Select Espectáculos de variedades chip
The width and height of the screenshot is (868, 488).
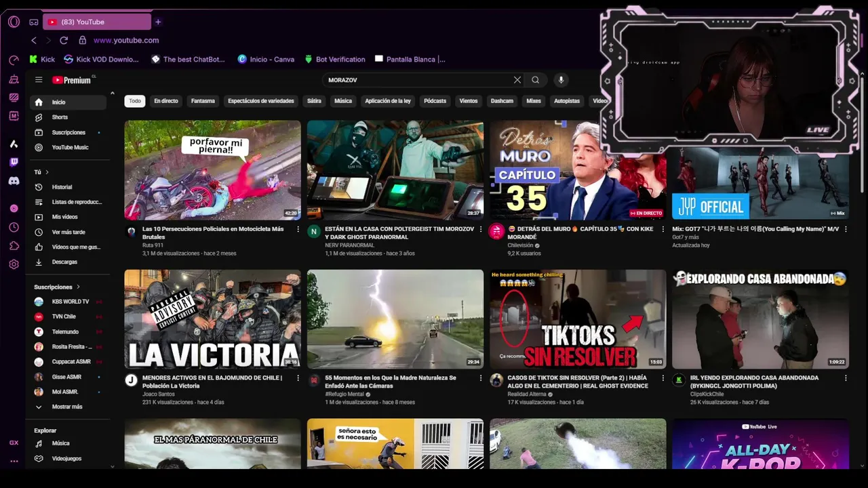[261, 101]
